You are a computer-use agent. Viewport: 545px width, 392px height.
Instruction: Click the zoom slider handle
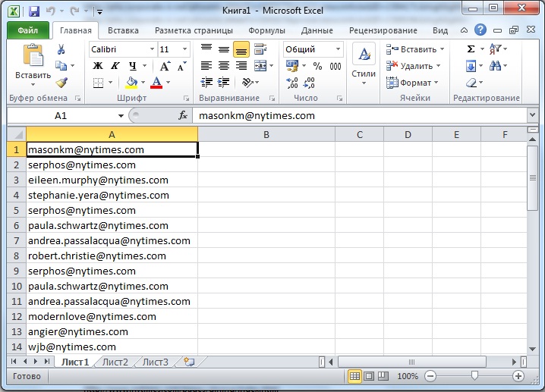click(x=474, y=375)
